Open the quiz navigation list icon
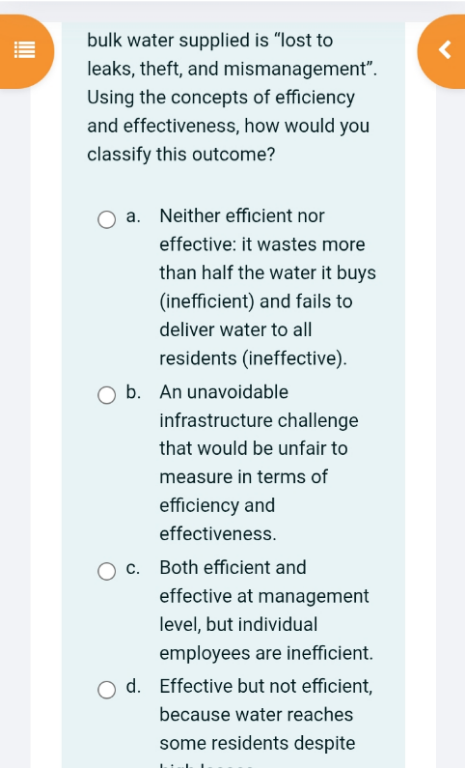The height and width of the screenshot is (768, 465). tap(24, 50)
